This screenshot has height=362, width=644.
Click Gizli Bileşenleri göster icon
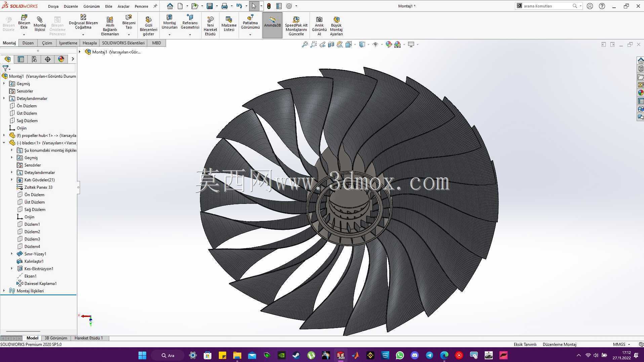coord(148,26)
